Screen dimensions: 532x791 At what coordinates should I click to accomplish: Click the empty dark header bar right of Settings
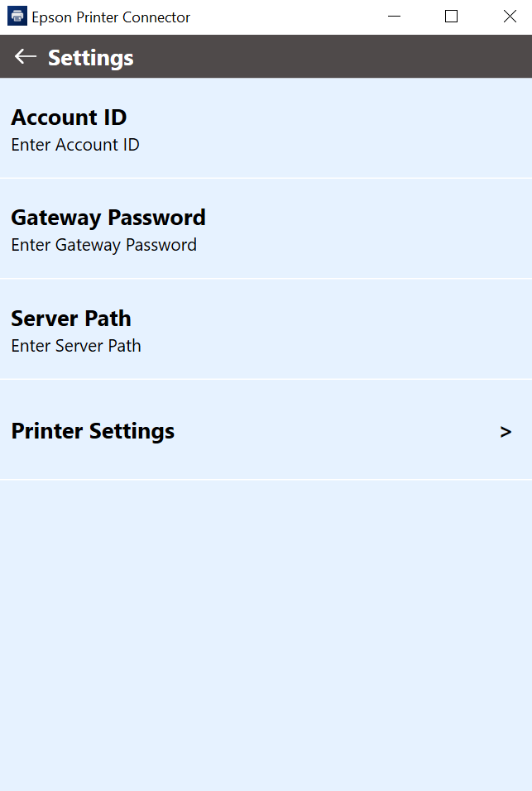point(333,56)
